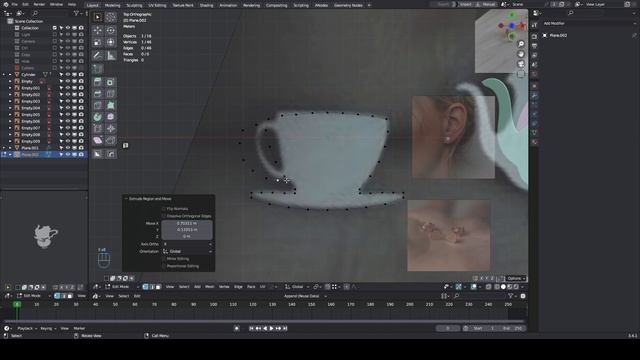Select the Annotate pencil tool
The image size is (640, 360).
(x=98, y=55)
